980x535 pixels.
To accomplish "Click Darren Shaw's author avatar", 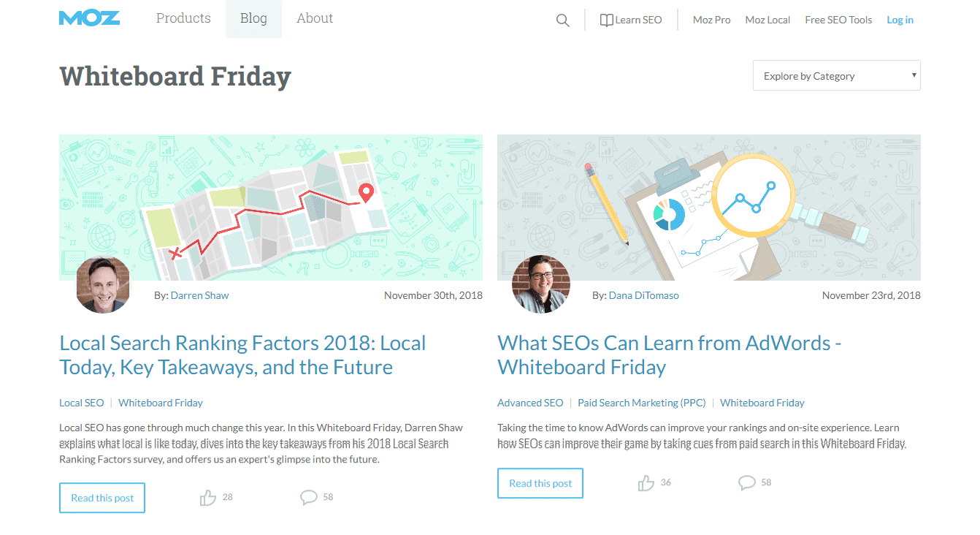I will [103, 285].
